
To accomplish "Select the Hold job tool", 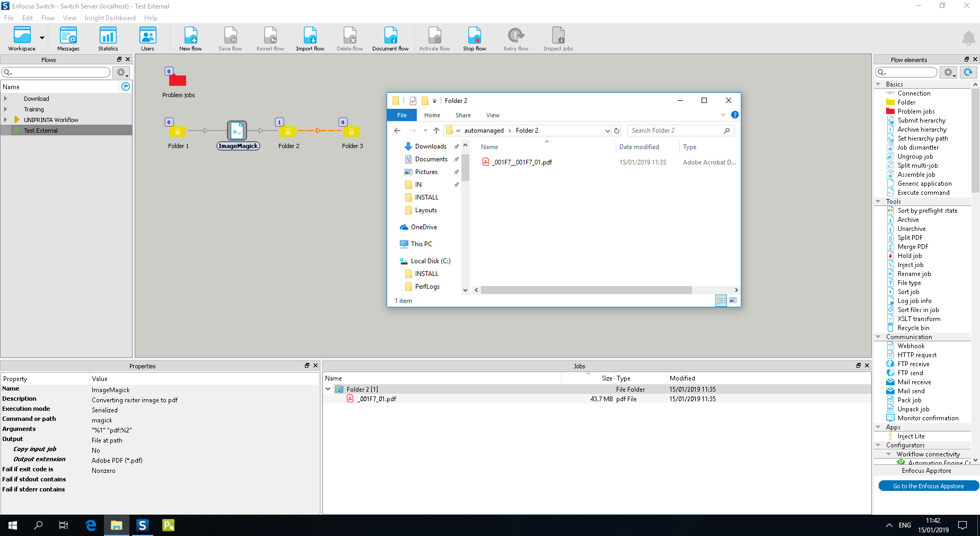I will click(909, 256).
